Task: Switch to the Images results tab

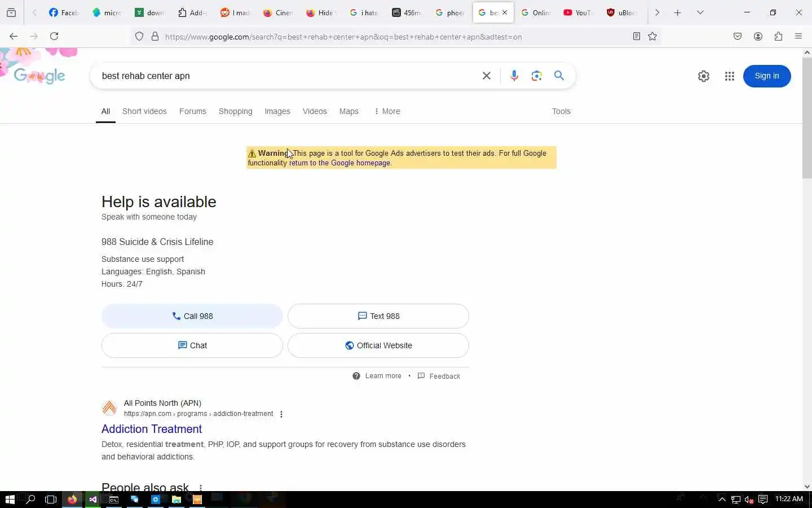Action: (x=277, y=111)
